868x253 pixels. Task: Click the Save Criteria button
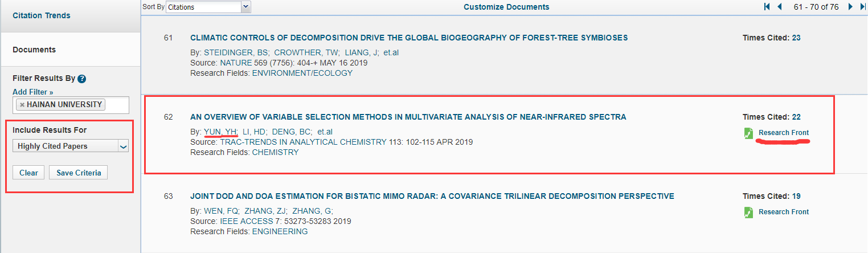point(79,173)
